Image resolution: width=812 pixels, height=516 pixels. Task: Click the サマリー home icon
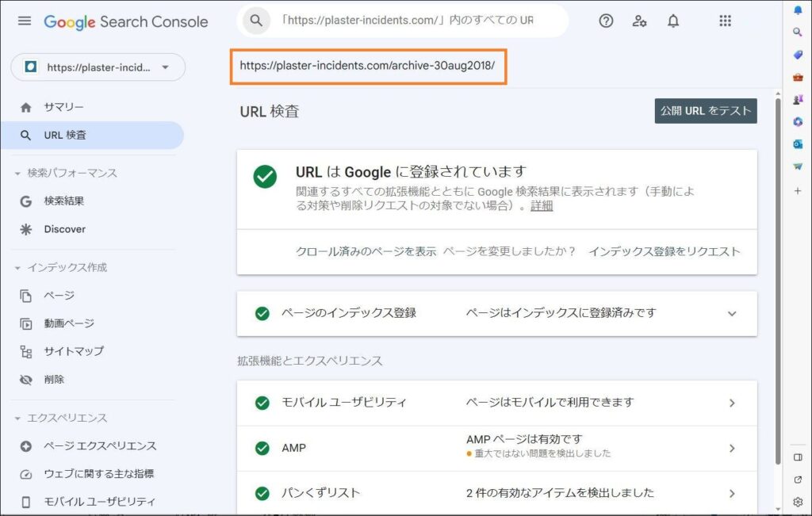(25, 107)
